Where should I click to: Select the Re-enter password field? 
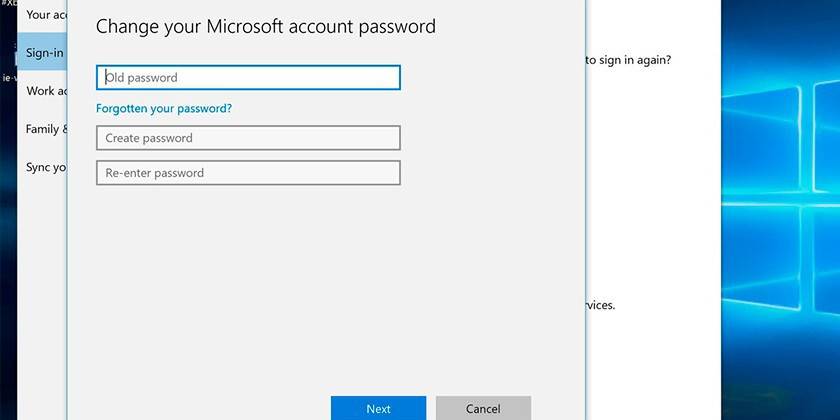(x=248, y=173)
